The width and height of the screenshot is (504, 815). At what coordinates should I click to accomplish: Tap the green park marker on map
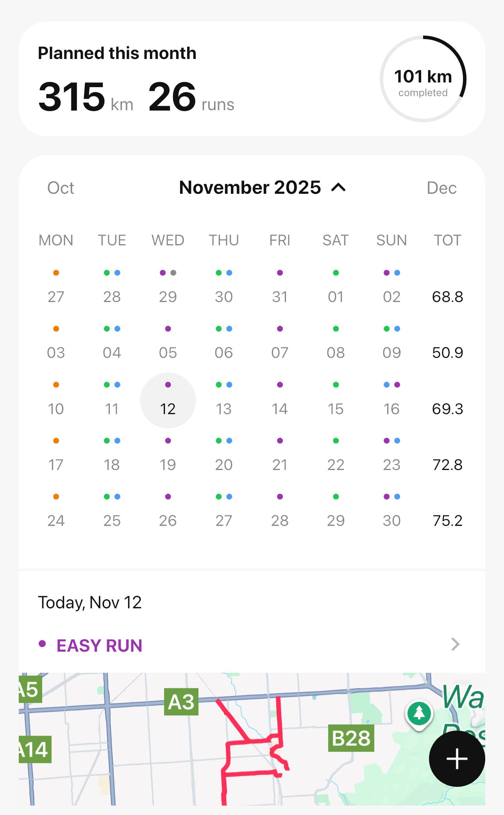click(419, 713)
